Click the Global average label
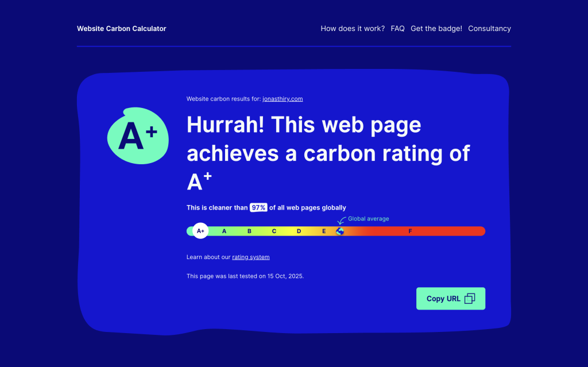Image resolution: width=588 pixels, height=367 pixels. [x=368, y=219]
